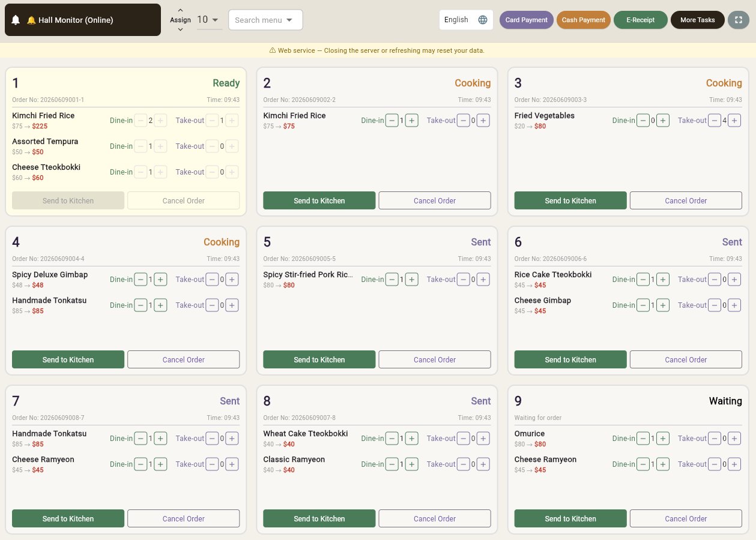Viewport: 756px width, 540px height.
Task: Decrease dine-in for Omurice
Action: coord(643,439)
